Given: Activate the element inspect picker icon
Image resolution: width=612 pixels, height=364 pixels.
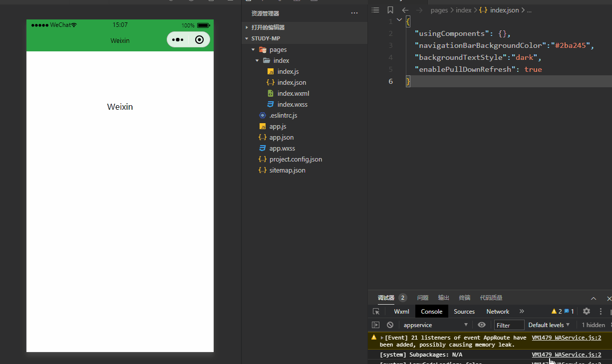Looking at the screenshot, I should (376, 311).
